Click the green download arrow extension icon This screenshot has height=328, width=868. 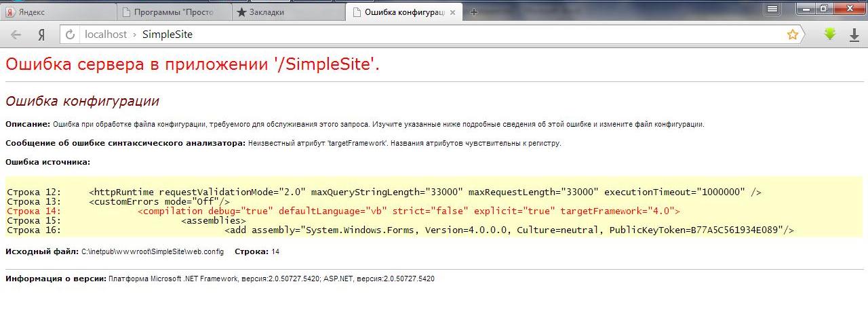(829, 35)
